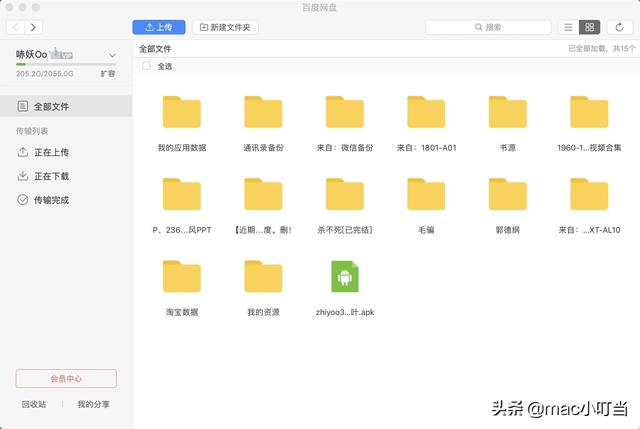Open the 来自：...XT-AL10 folder
The image size is (640, 429).
pyautogui.click(x=589, y=194)
